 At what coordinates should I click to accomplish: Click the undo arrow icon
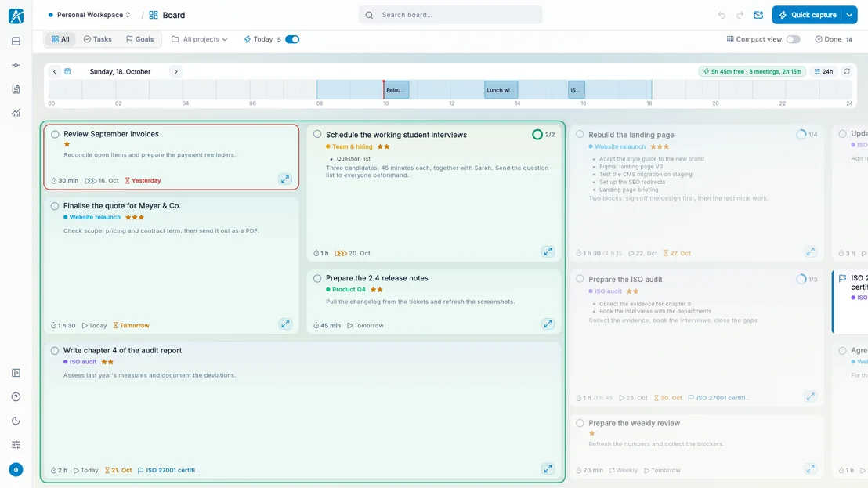(722, 15)
